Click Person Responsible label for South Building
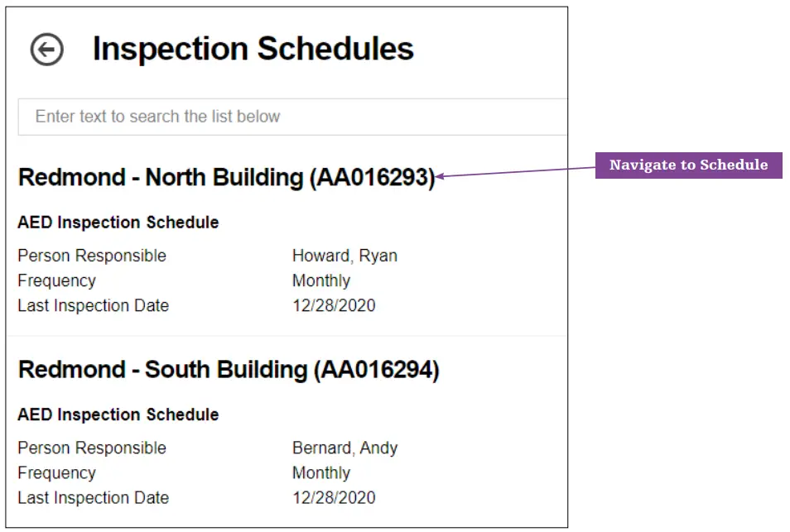 (x=92, y=448)
